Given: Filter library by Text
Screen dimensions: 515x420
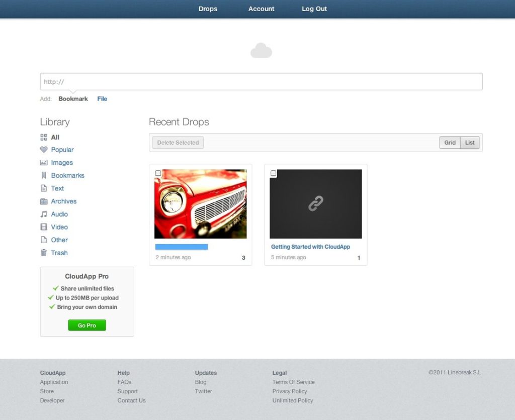Looking at the screenshot, I should (x=57, y=188).
